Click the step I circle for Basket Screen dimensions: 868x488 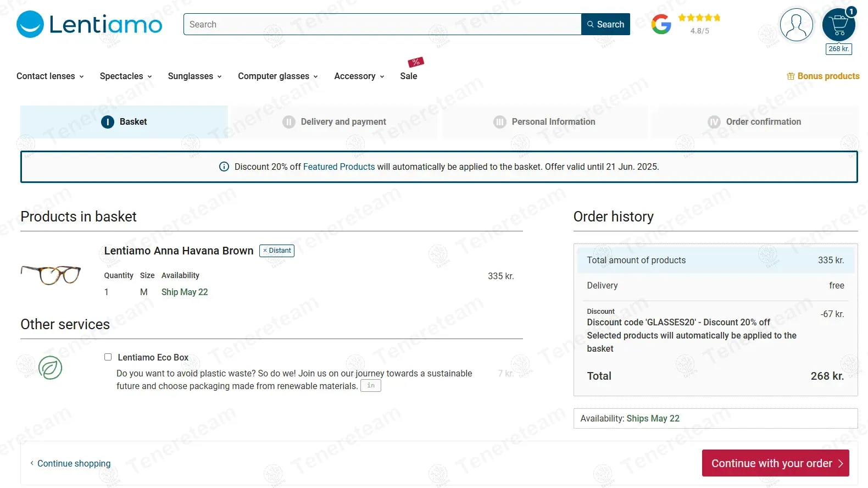pyautogui.click(x=108, y=122)
